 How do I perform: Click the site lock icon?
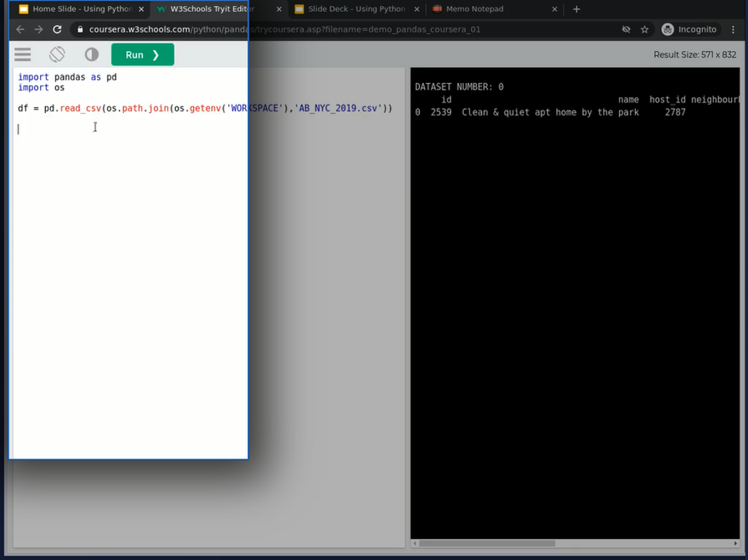pyautogui.click(x=80, y=30)
